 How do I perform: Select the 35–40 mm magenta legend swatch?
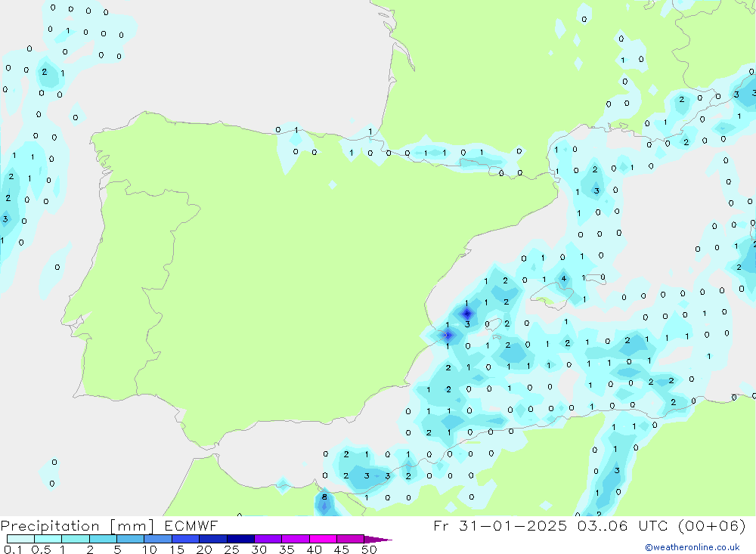click(295, 539)
